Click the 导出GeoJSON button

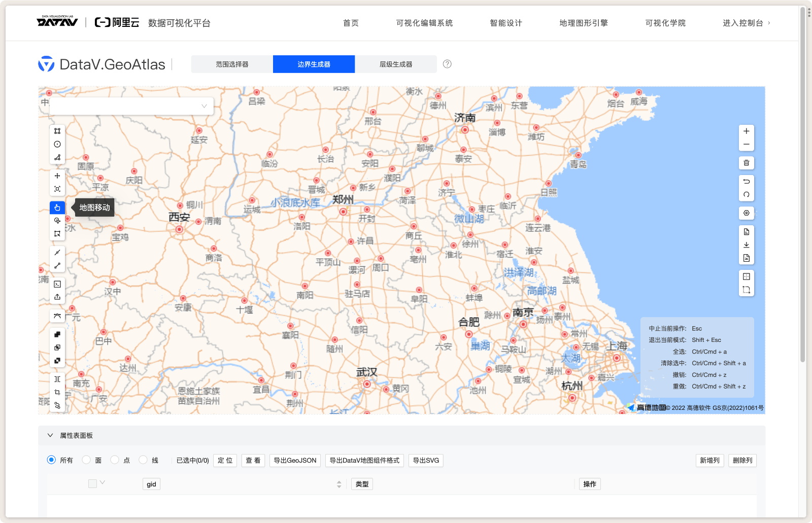295,460
